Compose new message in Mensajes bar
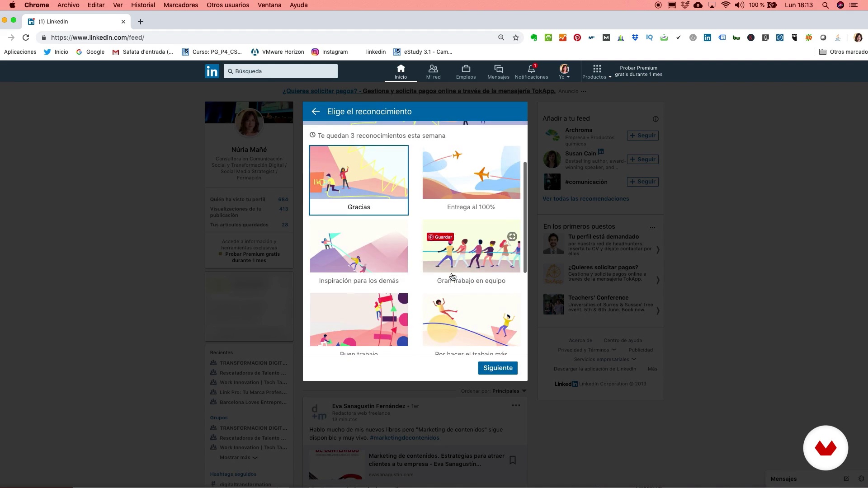This screenshot has height=488, width=868. point(846,479)
